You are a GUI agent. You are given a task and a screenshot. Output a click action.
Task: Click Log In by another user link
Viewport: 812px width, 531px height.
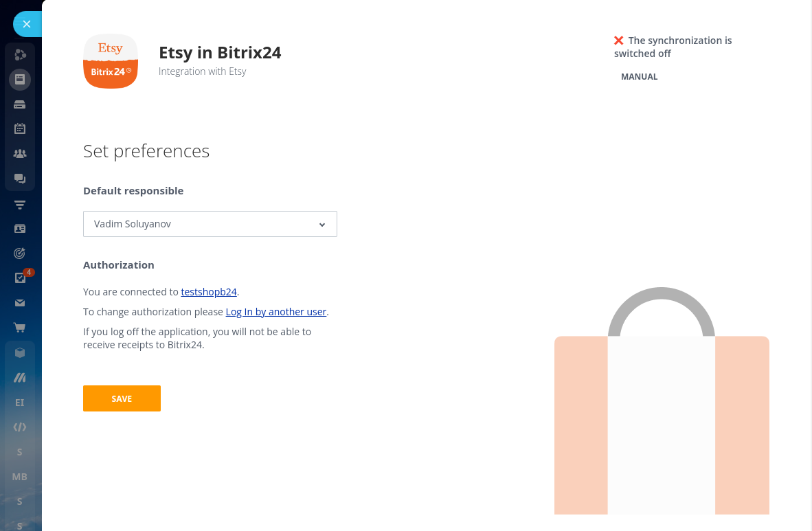click(275, 312)
